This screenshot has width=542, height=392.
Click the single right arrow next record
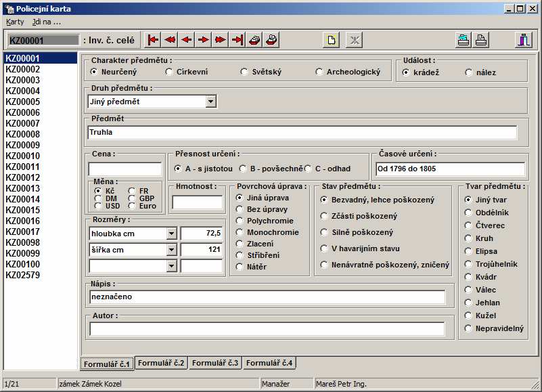204,40
